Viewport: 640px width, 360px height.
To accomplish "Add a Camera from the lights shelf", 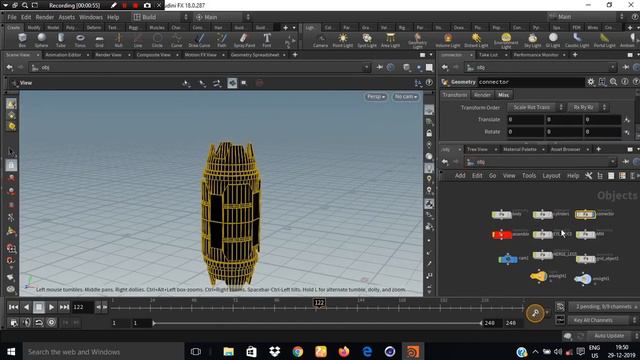I will click(x=320, y=40).
